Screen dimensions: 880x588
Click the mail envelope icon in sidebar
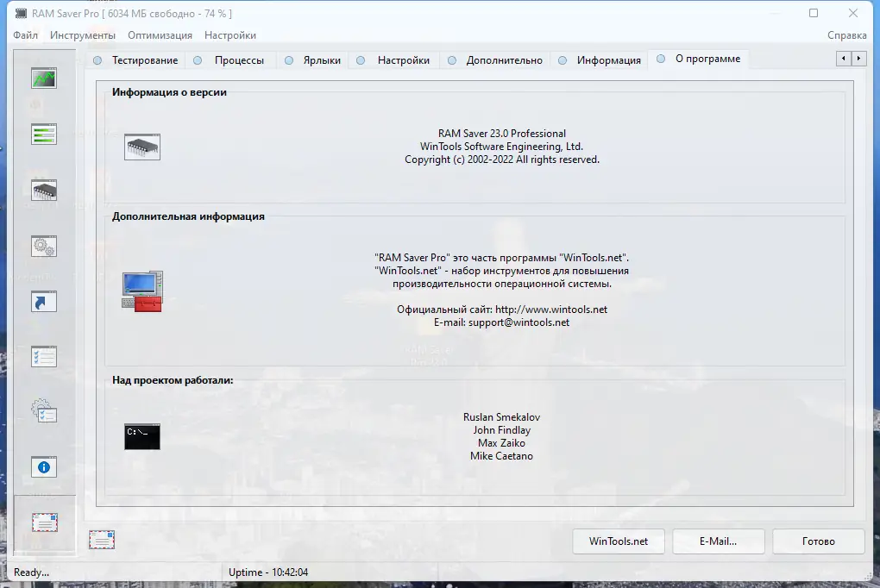click(44, 522)
